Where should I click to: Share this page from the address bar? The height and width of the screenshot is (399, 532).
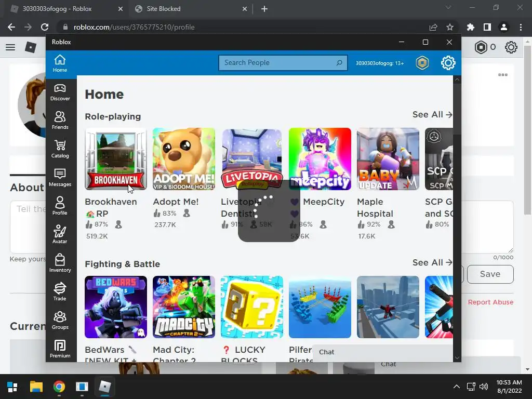point(433,27)
